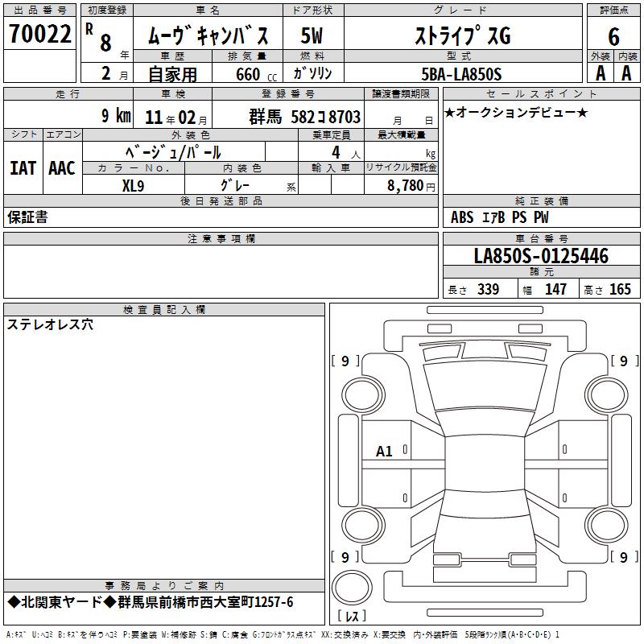Click color number XL9
The image size is (644, 644).
133,186
